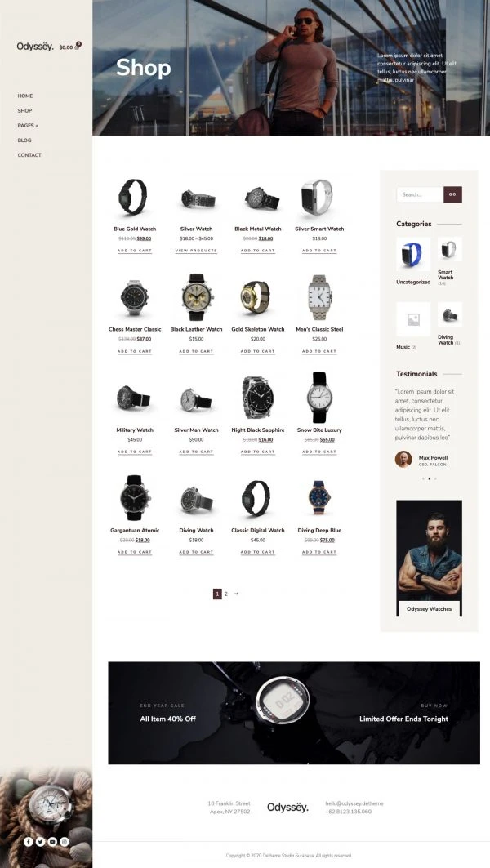Screen dimensions: 490x868
Task: Open the Twitter social icon
Action: tap(40, 841)
